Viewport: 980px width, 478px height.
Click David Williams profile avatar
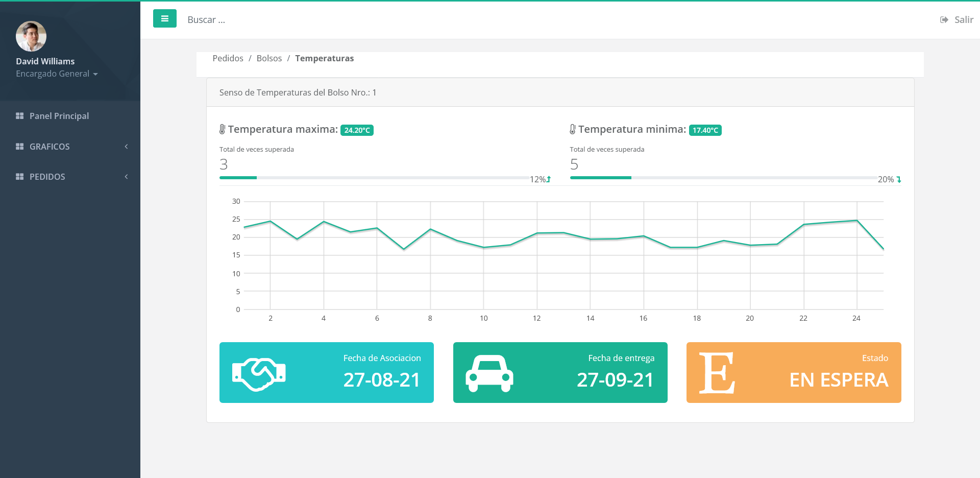(x=31, y=36)
